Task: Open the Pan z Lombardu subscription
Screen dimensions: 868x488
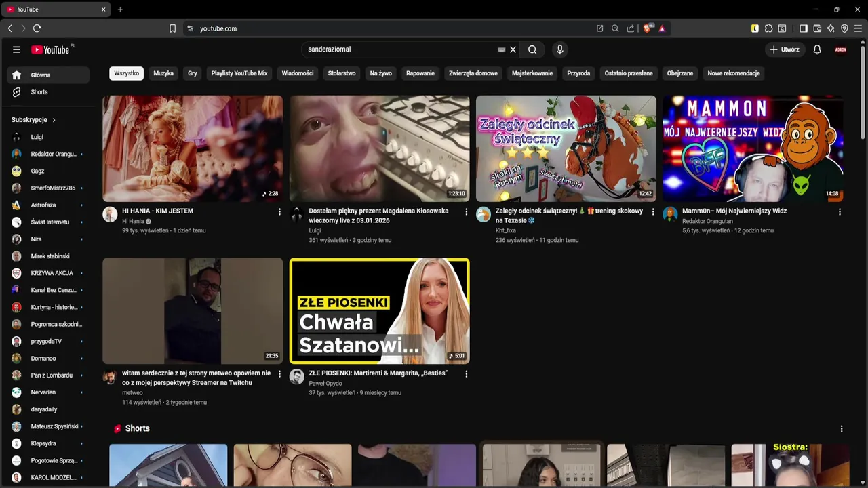Action: [x=49, y=375]
